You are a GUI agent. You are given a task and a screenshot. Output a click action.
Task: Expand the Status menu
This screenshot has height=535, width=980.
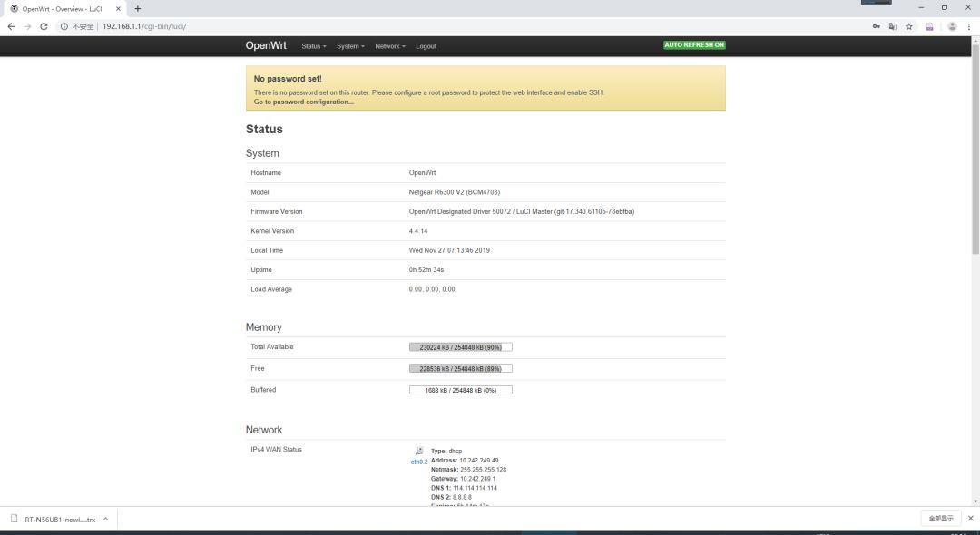(x=314, y=46)
